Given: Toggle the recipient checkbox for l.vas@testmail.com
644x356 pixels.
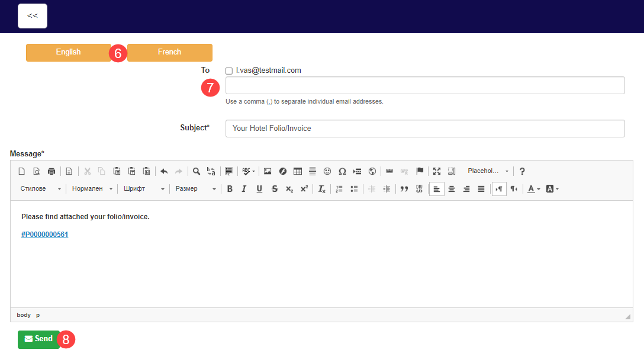Looking at the screenshot, I should (228, 70).
